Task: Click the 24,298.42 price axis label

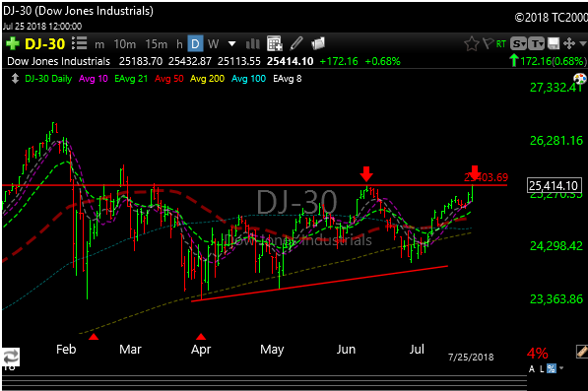Action: (556, 246)
